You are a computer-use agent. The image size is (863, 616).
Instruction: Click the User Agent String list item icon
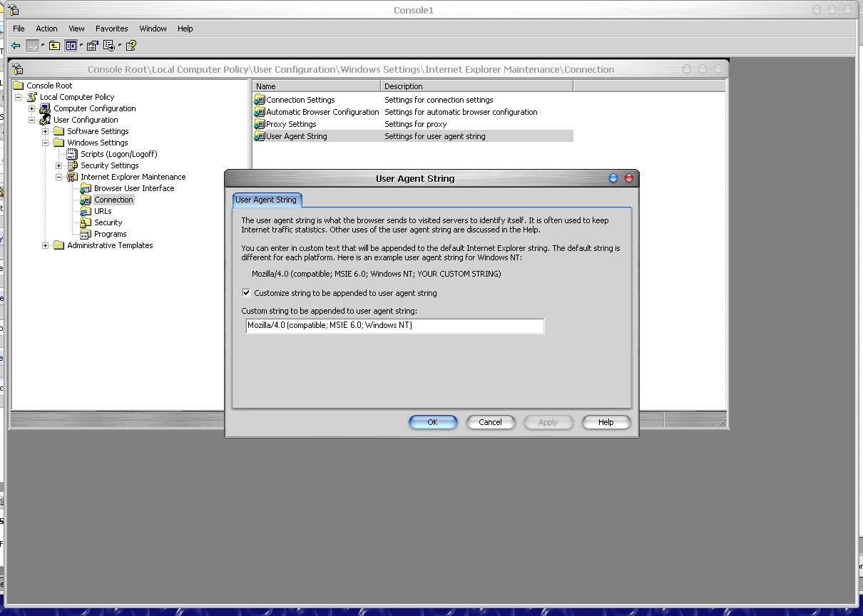coord(260,136)
